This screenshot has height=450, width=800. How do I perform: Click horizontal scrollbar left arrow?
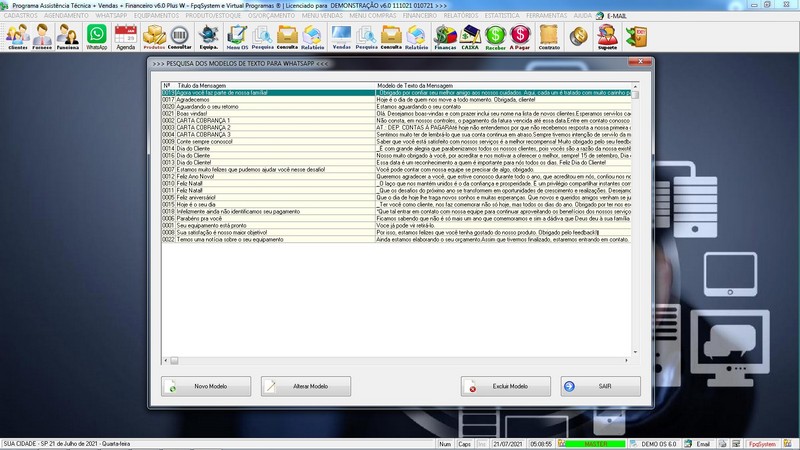coord(165,361)
